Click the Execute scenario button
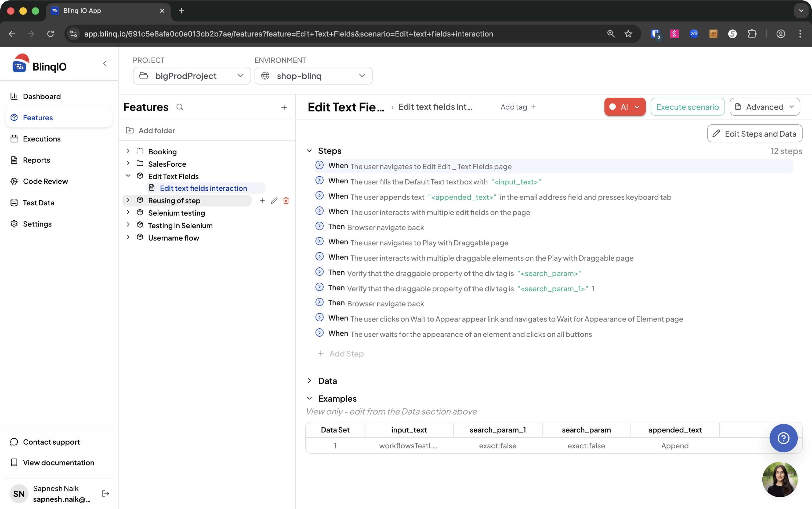The width and height of the screenshot is (812, 509). pos(687,107)
